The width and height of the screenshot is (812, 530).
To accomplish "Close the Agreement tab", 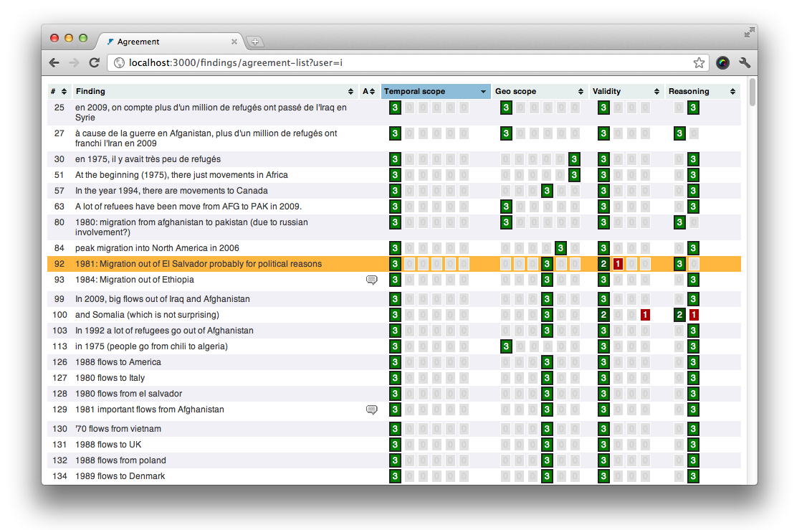I will click(234, 42).
